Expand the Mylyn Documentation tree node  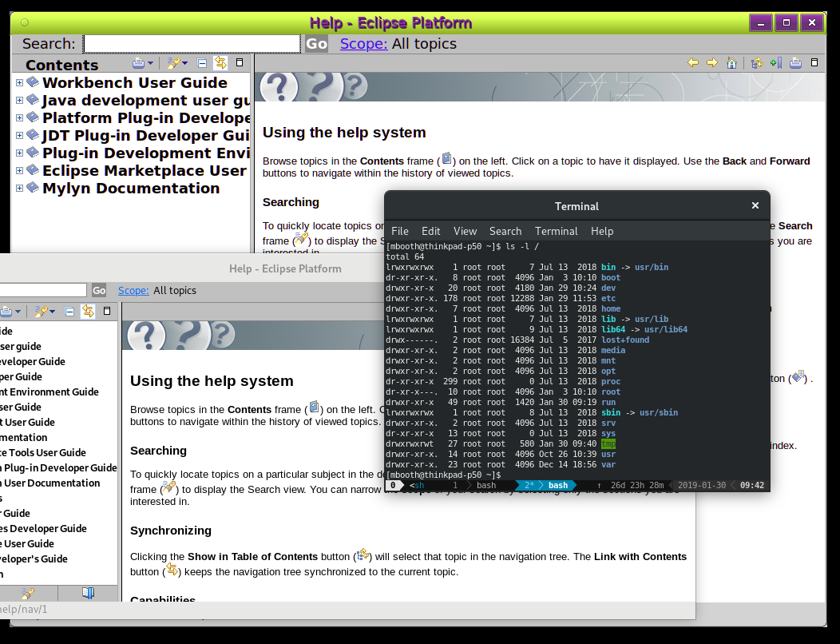pyautogui.click(x=19, y=188)
